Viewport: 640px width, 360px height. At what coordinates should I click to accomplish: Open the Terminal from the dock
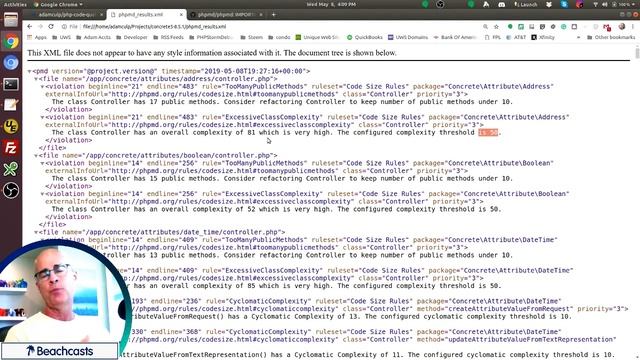point(11,84)
